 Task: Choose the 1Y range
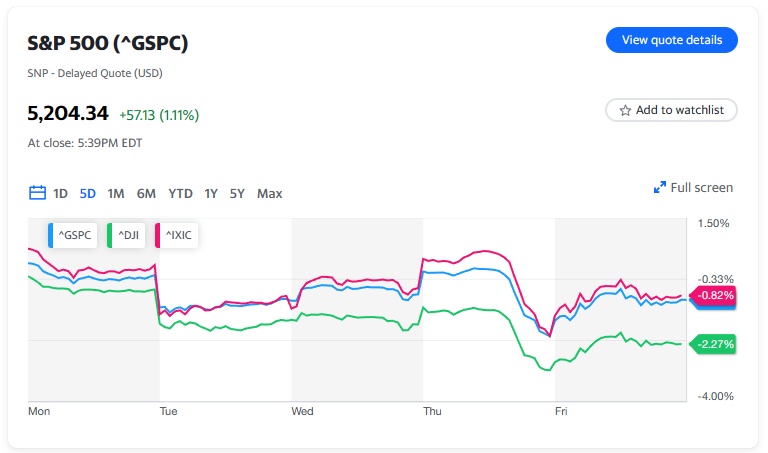click(211, 193)
